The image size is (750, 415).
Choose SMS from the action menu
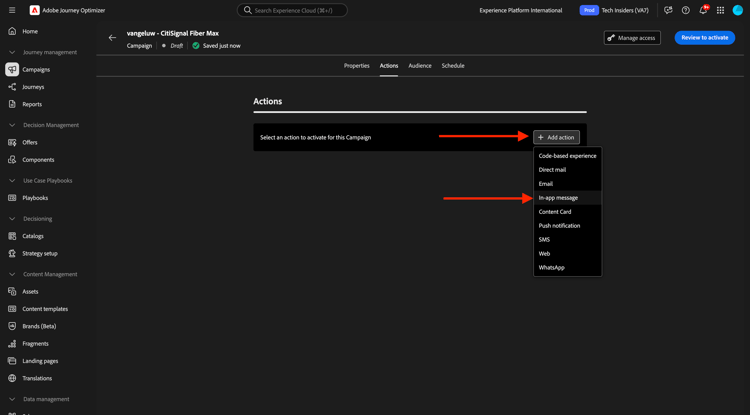567,240
